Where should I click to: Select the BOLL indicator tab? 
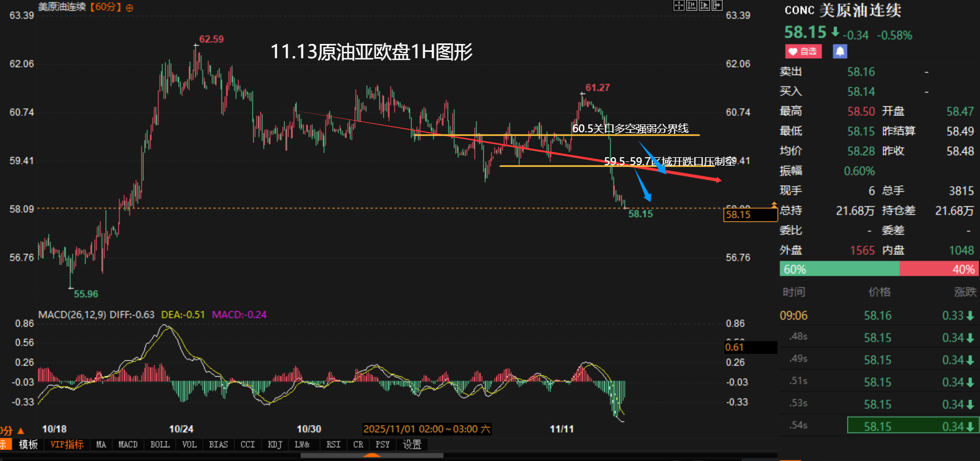point(160,445)
